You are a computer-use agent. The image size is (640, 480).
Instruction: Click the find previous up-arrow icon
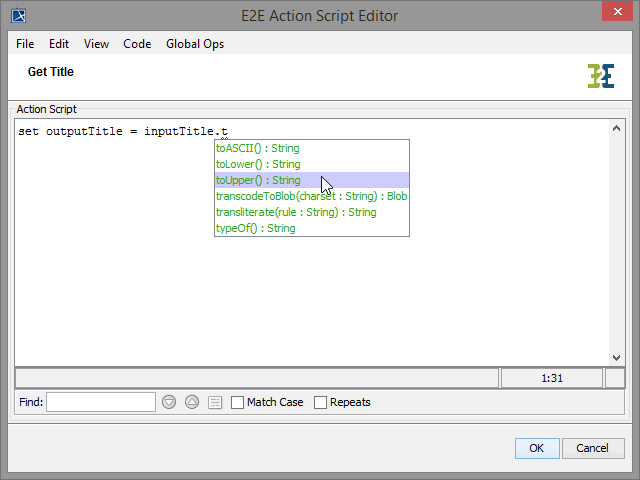click(x=192, y=402)
